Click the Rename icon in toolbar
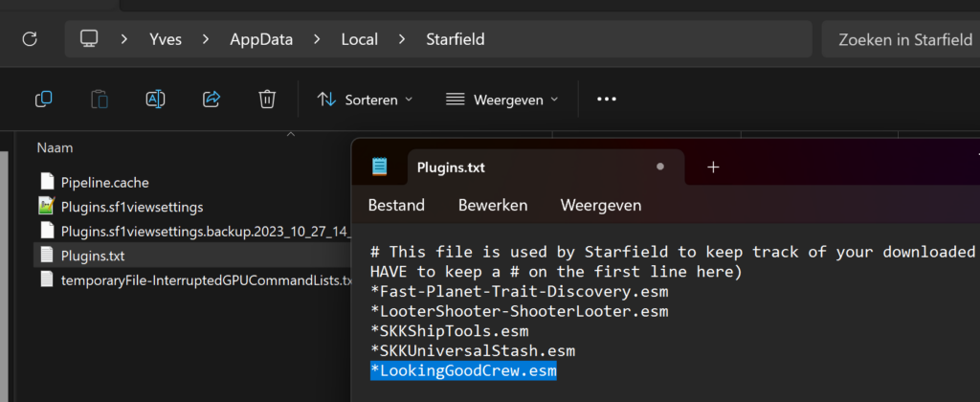The width and height of the screenshot is (980, 402). coord(155,100)
